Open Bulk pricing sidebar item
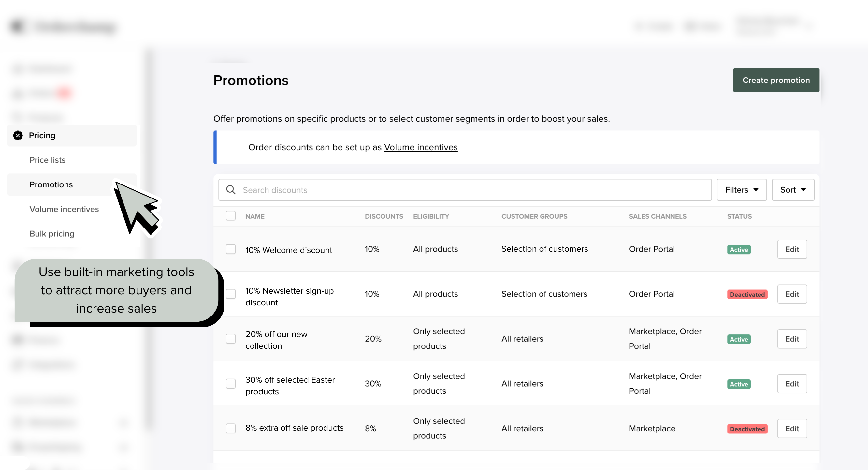868x470 pixels. tap(52, 234)
